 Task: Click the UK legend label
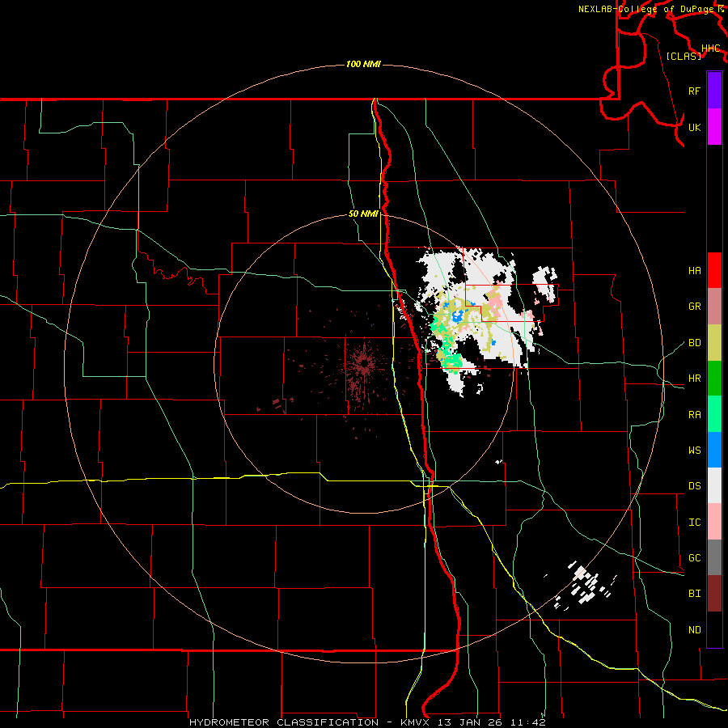click(694, 127)
